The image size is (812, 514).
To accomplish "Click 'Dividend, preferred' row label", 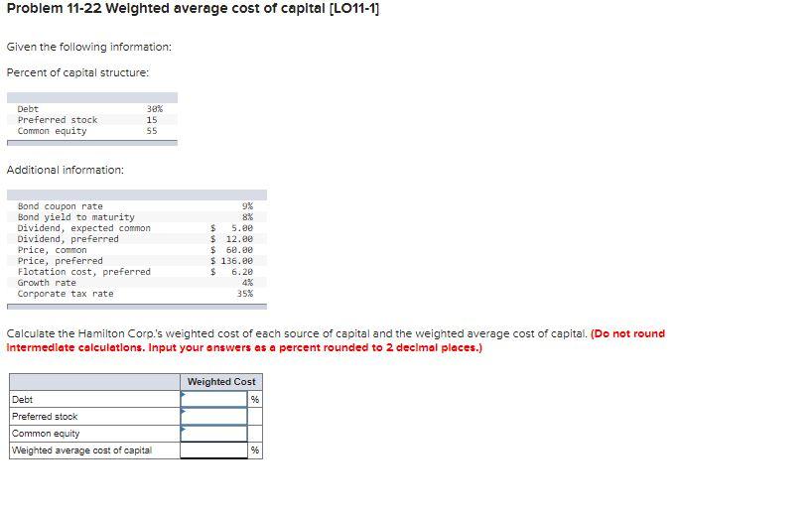I will [x=68, y=239].
